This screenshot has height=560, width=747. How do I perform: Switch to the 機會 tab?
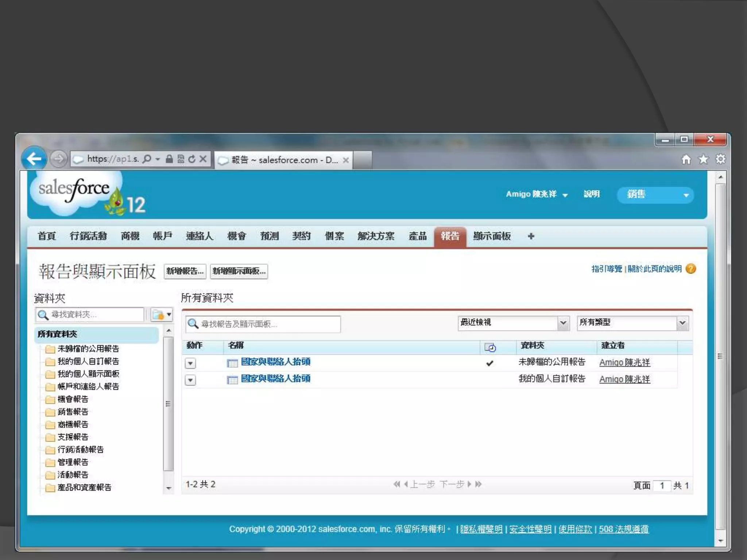tap(236, 236)
